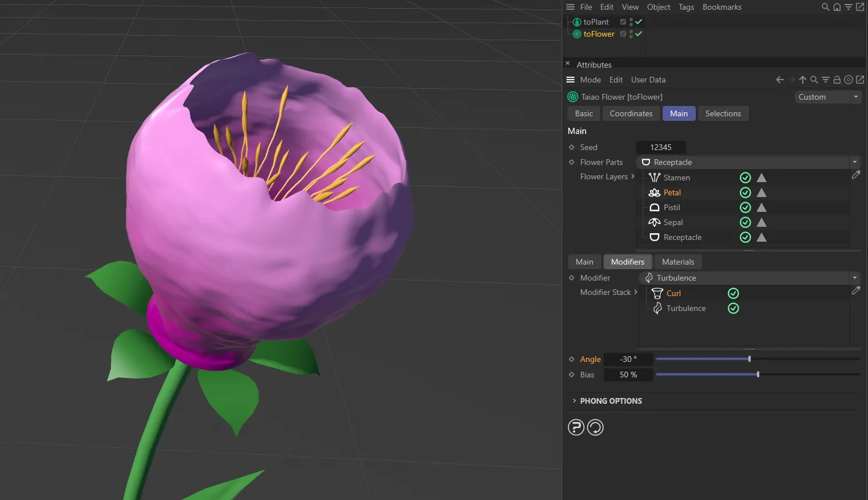Screen dimensions: 868x500
Task: Disable the Turbulence modifier check
Action: click(x=733, y=308)
